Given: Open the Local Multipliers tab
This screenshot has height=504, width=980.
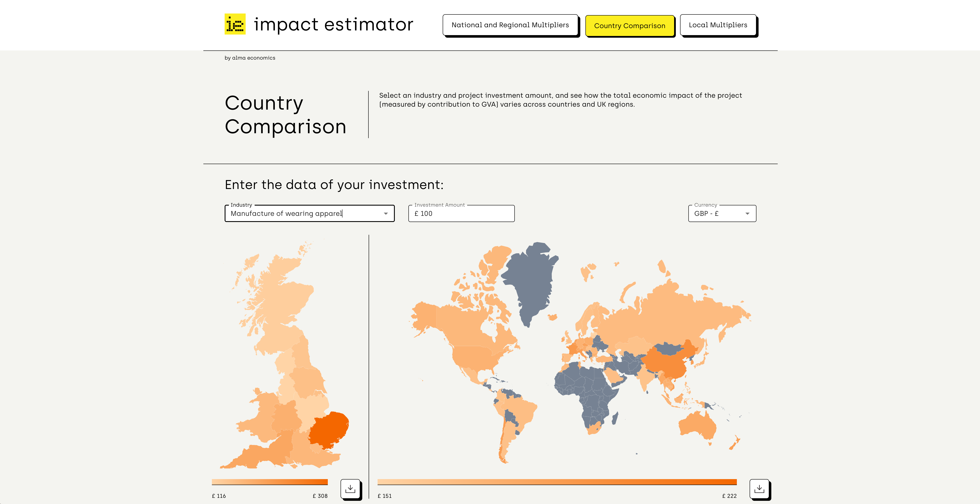Looking at the screenshot, I should coord(718,25).
